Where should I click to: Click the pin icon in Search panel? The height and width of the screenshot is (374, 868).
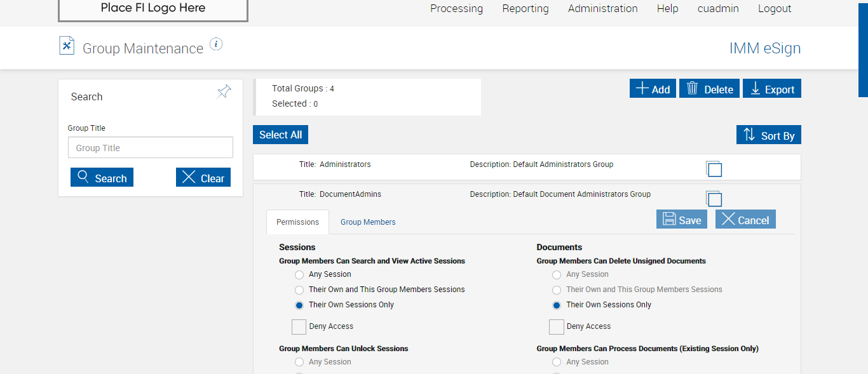(224, 92)
